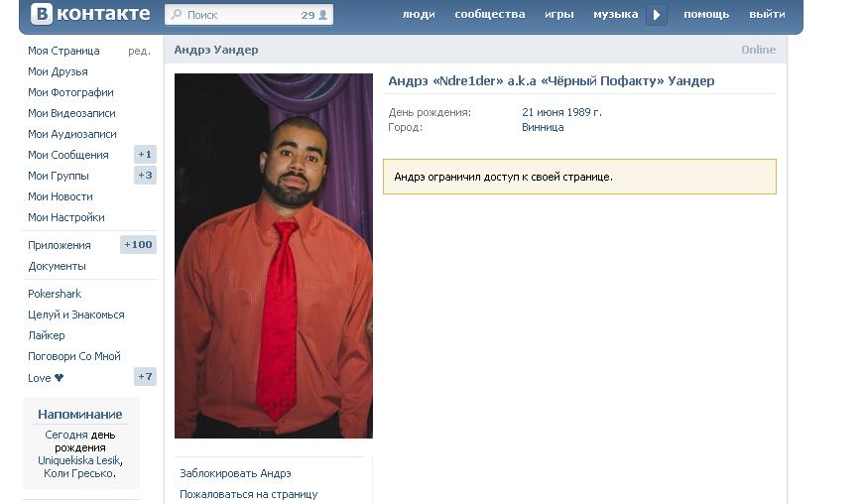Open the +1 messages counter badge
Image resolution: width=864 pixels, height=504 pixels.
point(145,154)
